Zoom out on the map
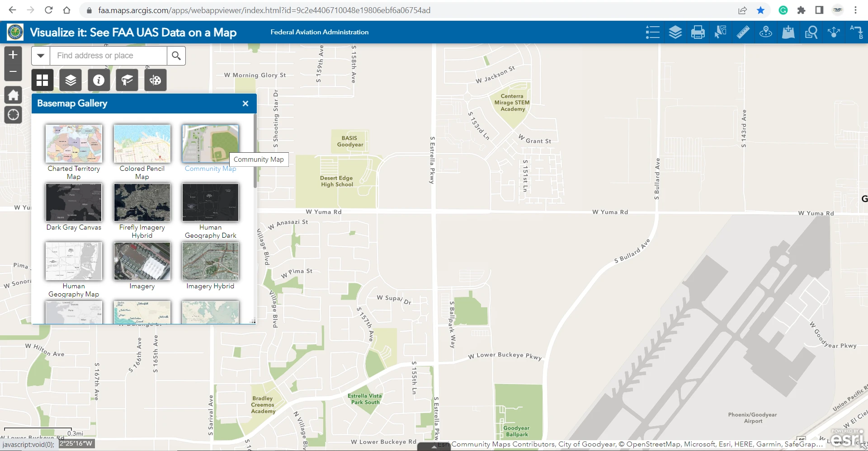The width and height of the screenshot is (868, 451). 13,72
